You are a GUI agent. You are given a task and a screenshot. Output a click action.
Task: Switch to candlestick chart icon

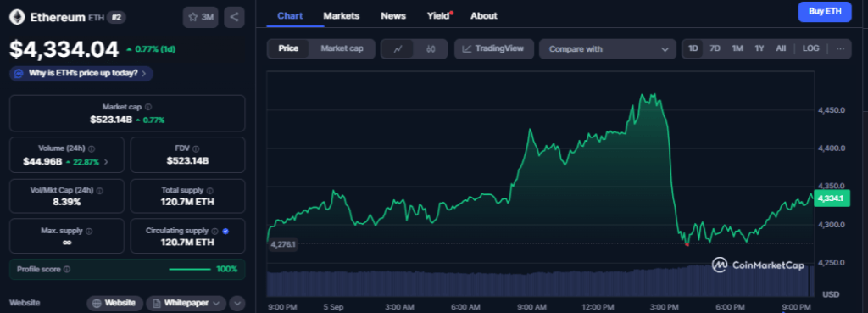click(x=431, y=48)
